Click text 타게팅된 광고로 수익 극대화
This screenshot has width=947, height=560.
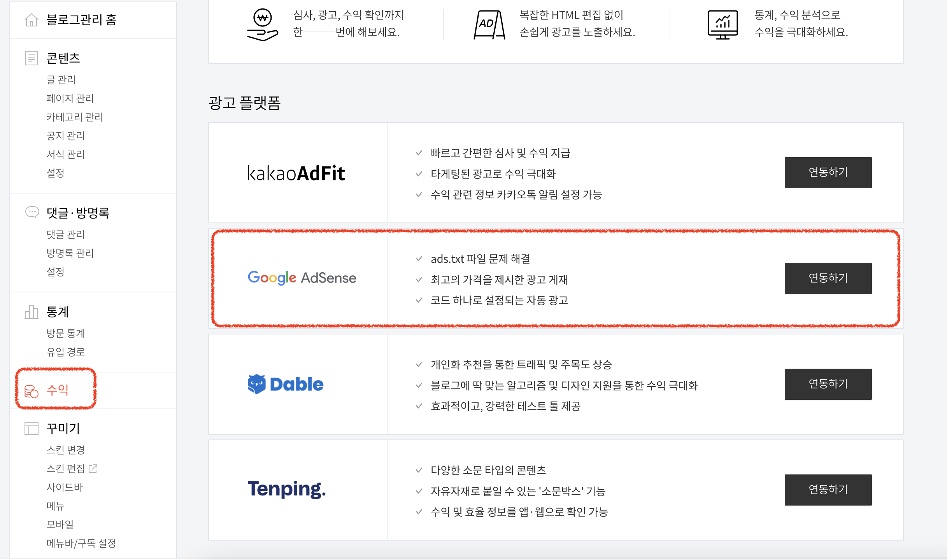pyautogui.click(x=493, y=174)
